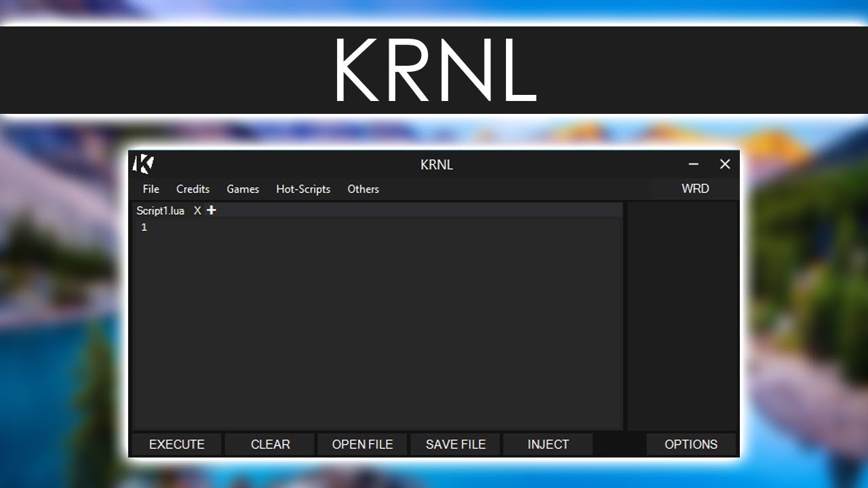
Task: Open the Hot-Scripts menu
Action: coord(303,189)
